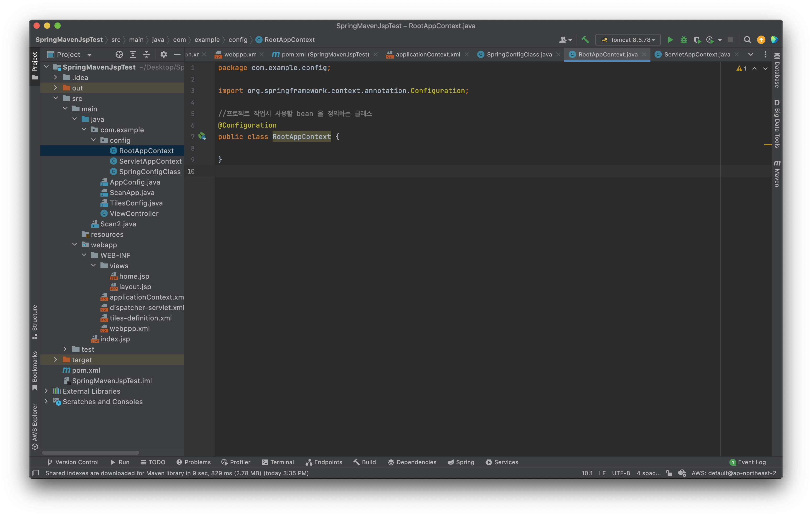Switch to the SpringConfigClass.java tab
812x517 pixels.
pos(519,55)
